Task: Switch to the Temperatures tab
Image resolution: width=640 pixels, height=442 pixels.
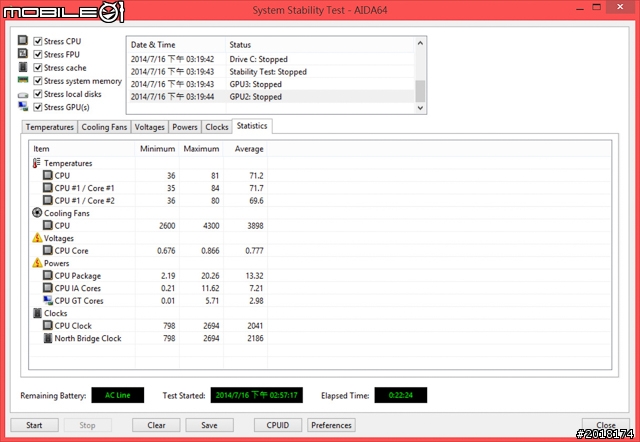Action: [49, 127]
